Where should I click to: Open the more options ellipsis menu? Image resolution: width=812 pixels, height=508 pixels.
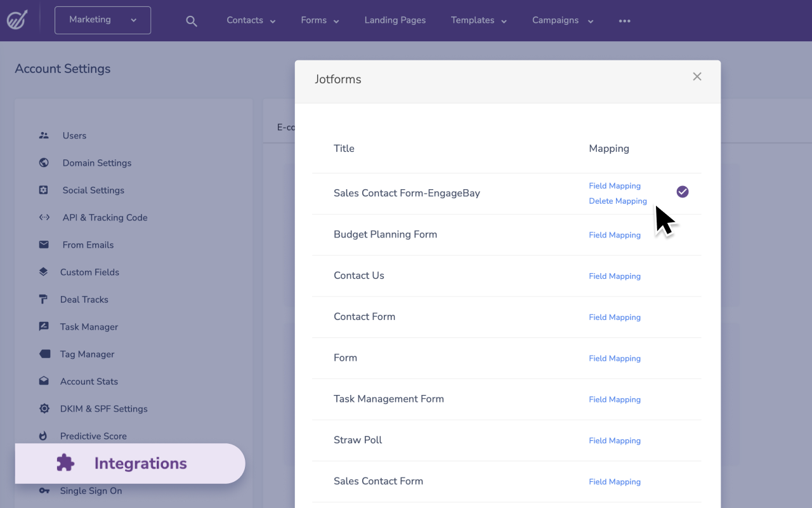pyautogui.click(x=625, y=21)
